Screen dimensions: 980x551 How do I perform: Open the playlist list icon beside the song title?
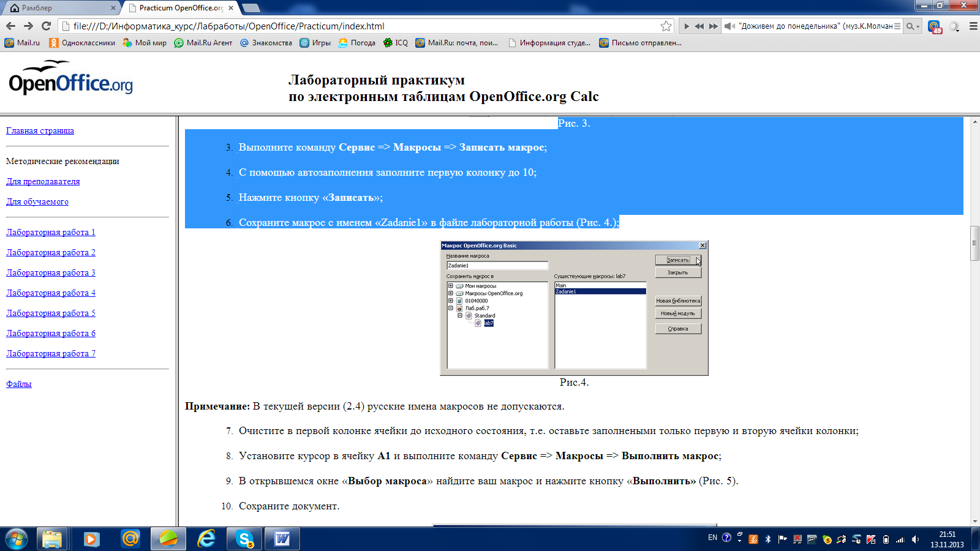tap(897, 26)
